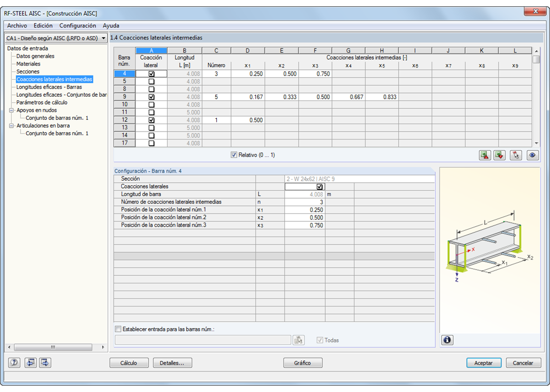Click the bar numbers input field

click(203, 340)
